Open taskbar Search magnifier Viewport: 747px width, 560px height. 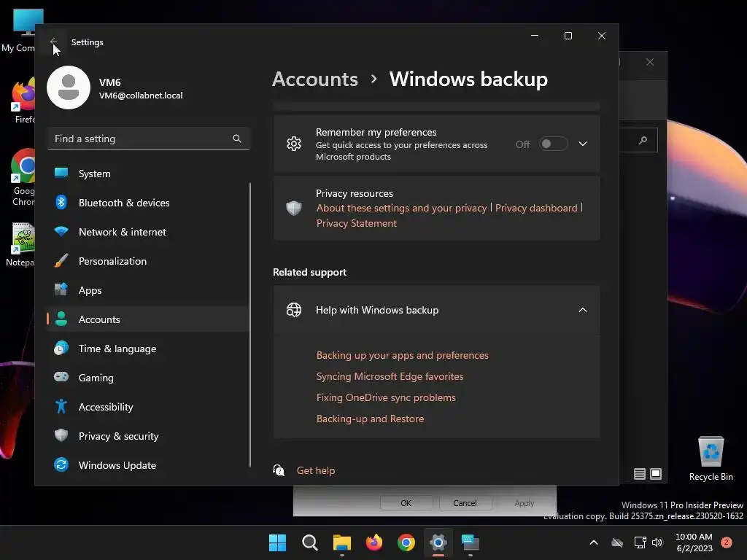pos(309,542)
